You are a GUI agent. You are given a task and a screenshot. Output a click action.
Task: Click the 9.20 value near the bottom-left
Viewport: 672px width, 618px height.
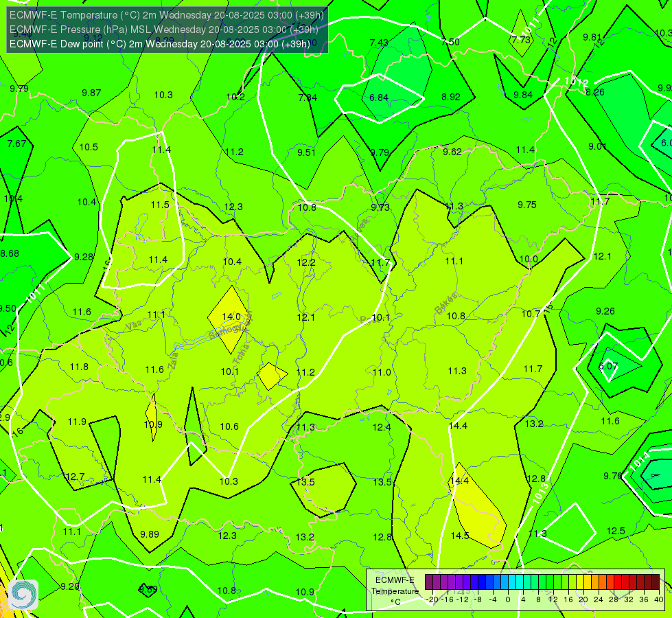70,586
